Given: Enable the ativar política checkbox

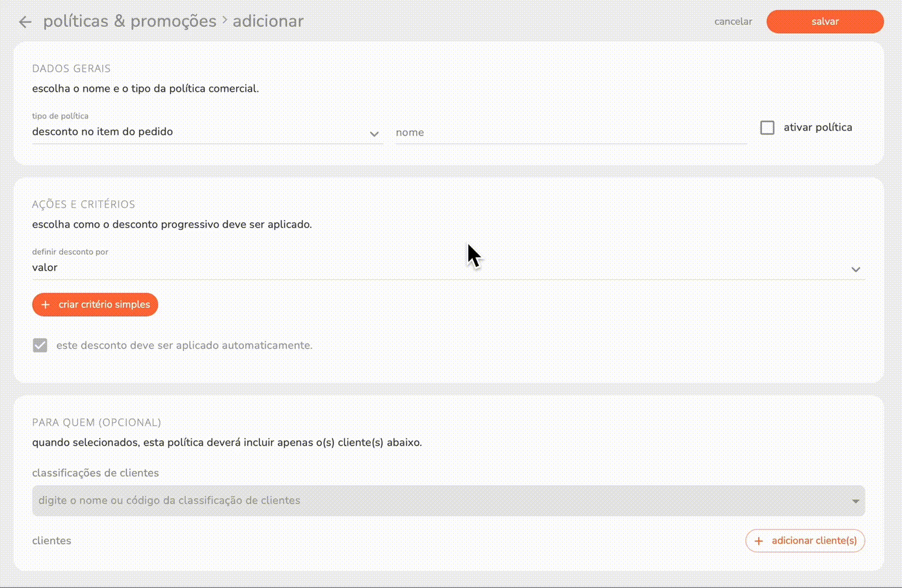Looking at the screenshot, I should (767, 127).
